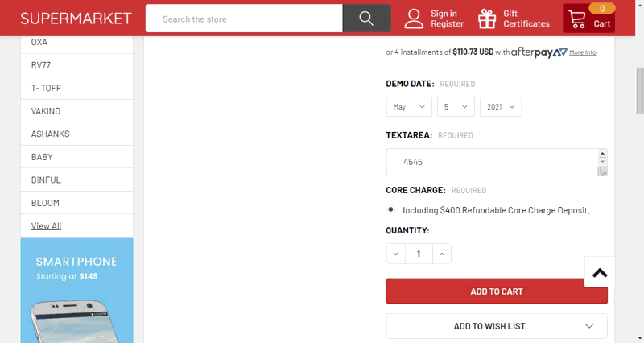Click the Afterpay logo
The height and width of the screenshot is (343, 644).
539,52
